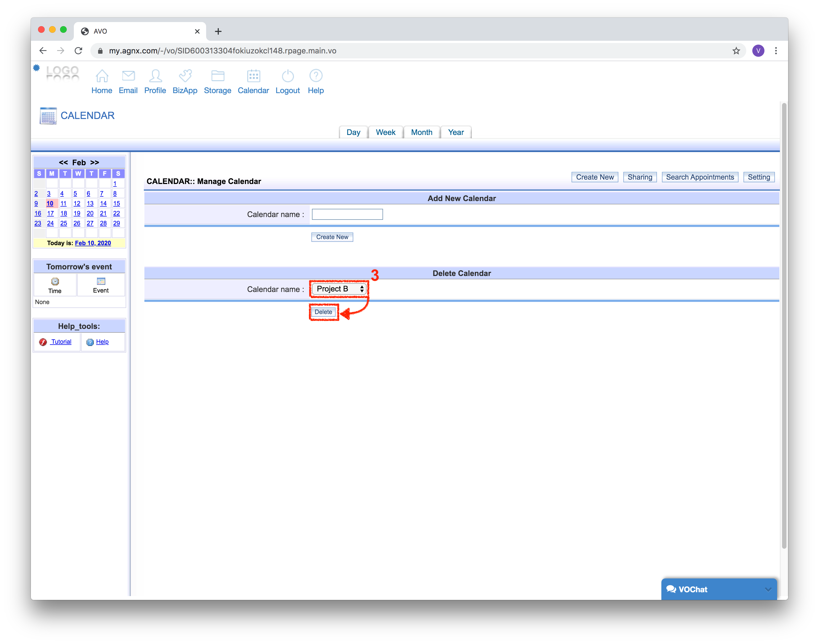Switch to the Week view tab
The width and height of the screenshot is (819, 644).
point(385,132)
